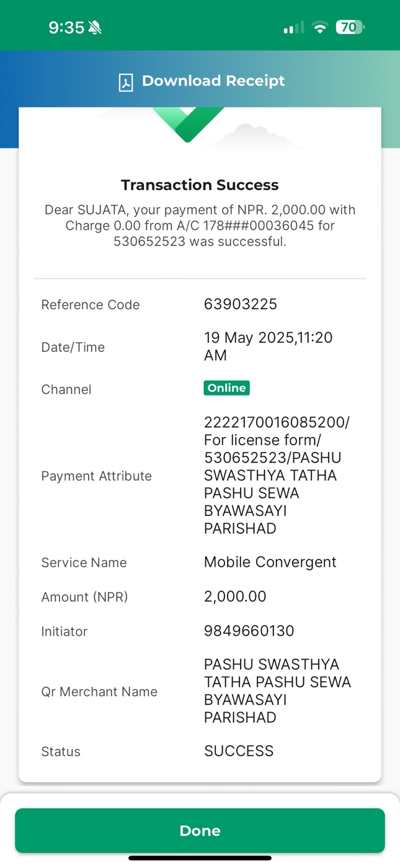Tap the amount value 2,000.00
The width and height of the screenshot is (400, 868).
coord(235,597)
